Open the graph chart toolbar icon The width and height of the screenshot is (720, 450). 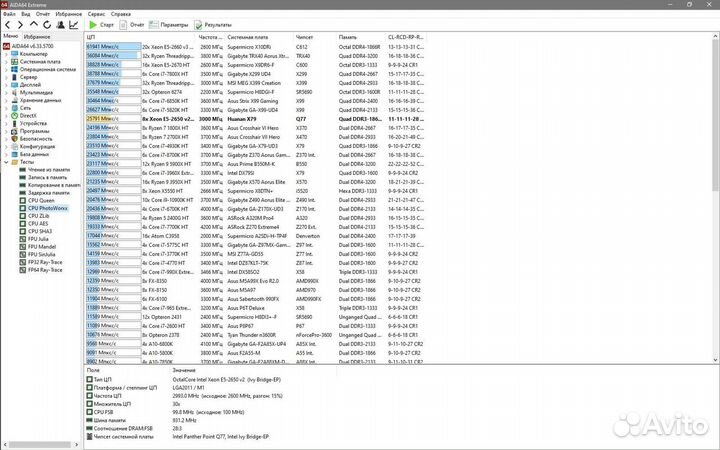pos(72,23)
